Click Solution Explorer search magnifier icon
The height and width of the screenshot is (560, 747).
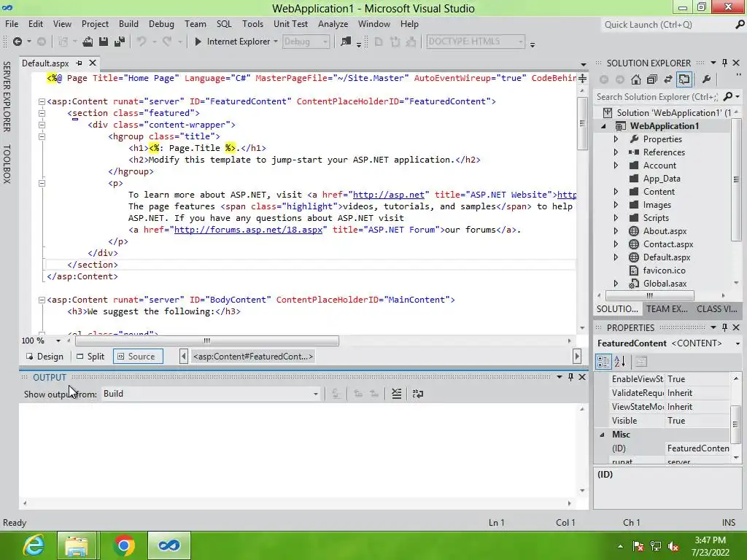coord(728,97)
